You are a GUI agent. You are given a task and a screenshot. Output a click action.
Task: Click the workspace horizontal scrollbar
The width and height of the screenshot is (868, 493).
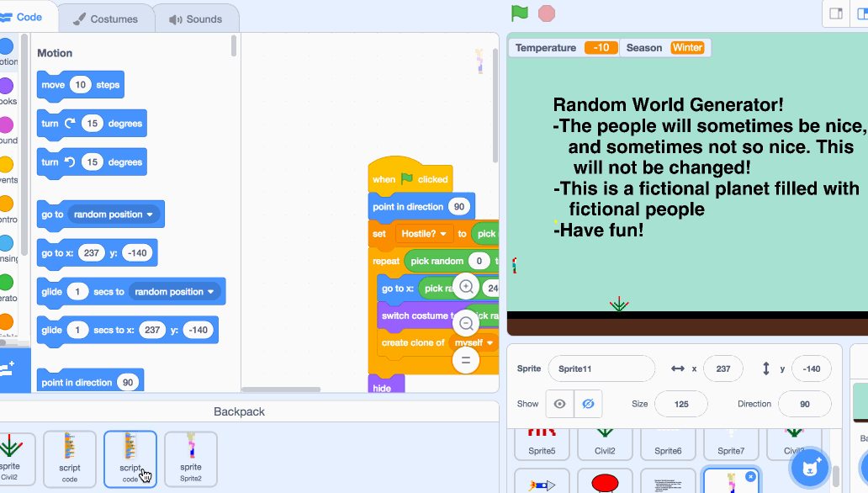[x=281, y=390]
